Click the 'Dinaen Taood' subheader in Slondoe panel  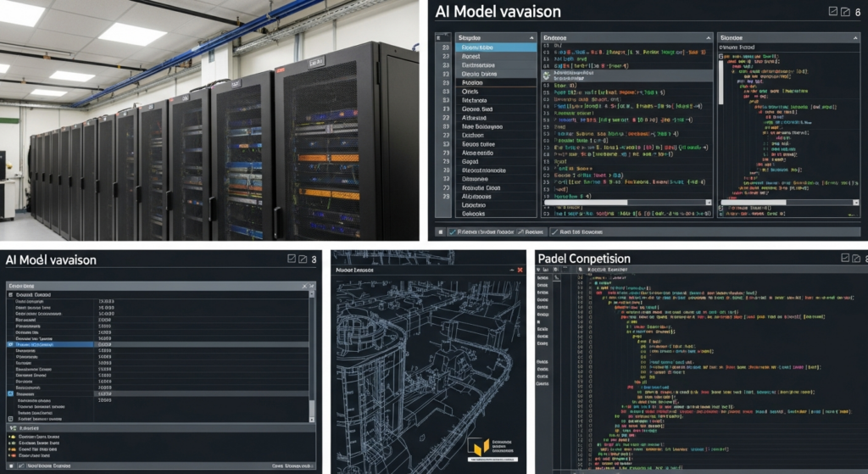737,47
